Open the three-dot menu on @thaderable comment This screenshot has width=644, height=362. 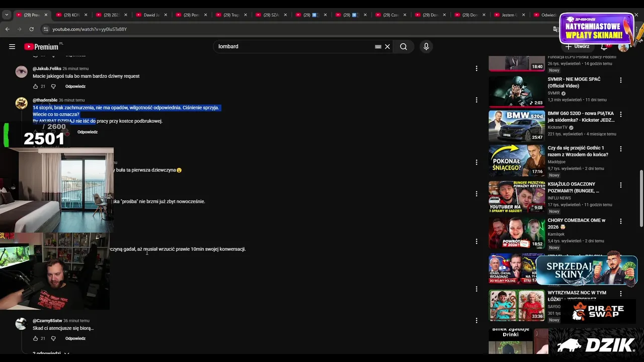point(476,100)
